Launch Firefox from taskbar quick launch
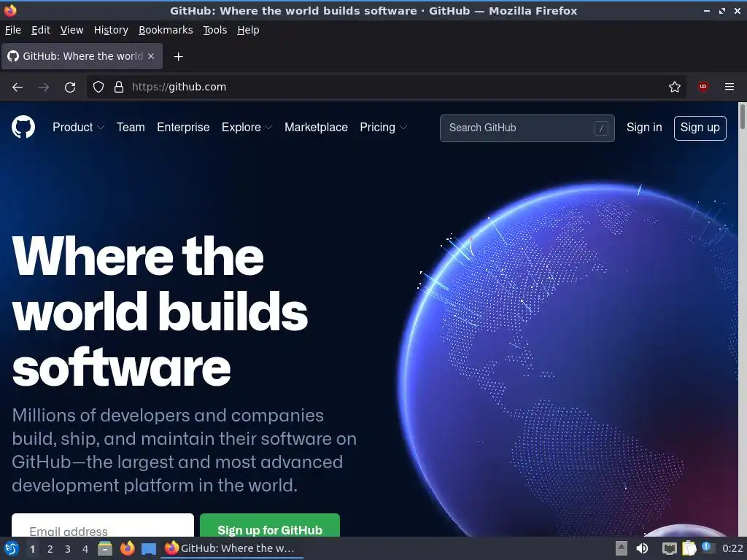Viewport: 747px width, 560px height. (x=127, y=548)
